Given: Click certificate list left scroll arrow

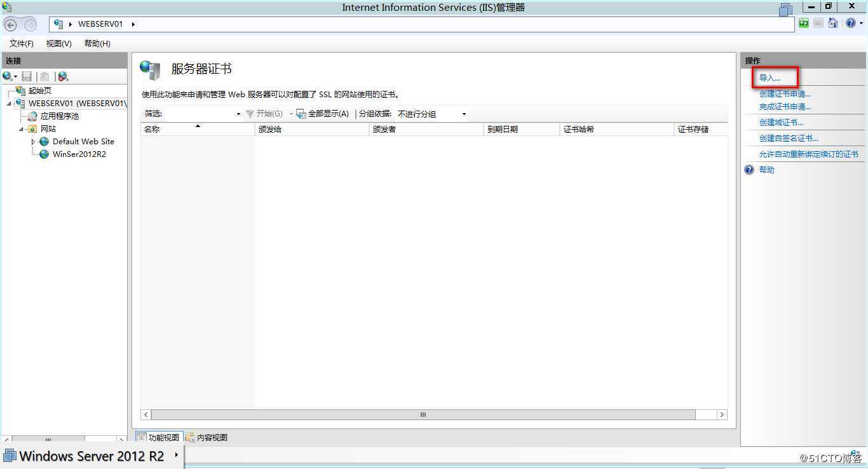Looking at the screenshot, I should coord(146,414).
